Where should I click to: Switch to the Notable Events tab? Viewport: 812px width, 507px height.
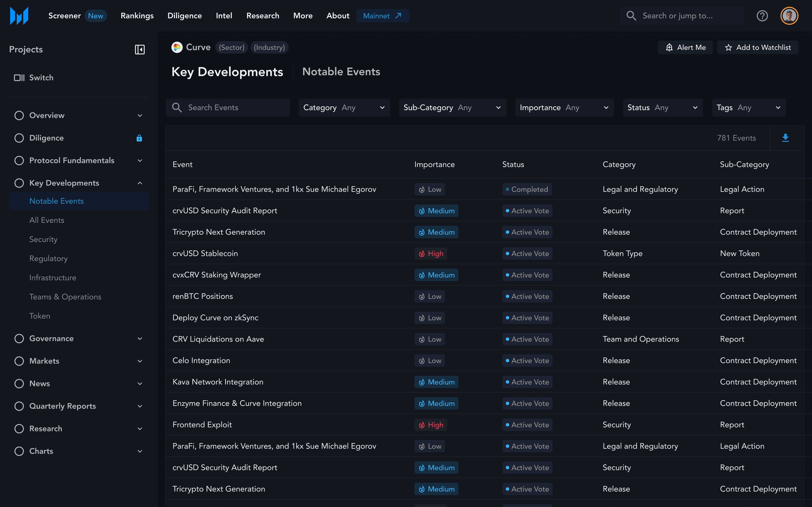[x=341, y=72]
